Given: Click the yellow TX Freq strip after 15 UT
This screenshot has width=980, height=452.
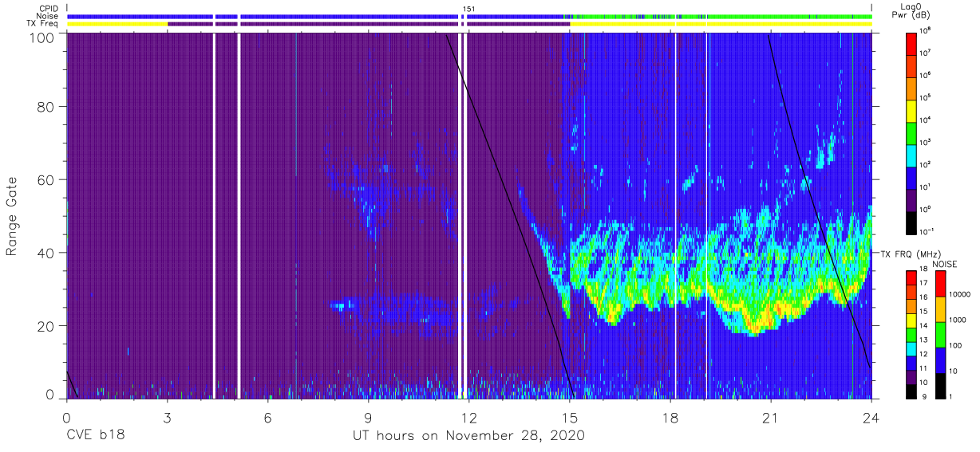Looking at the screenshot, I should click(721, 24).
